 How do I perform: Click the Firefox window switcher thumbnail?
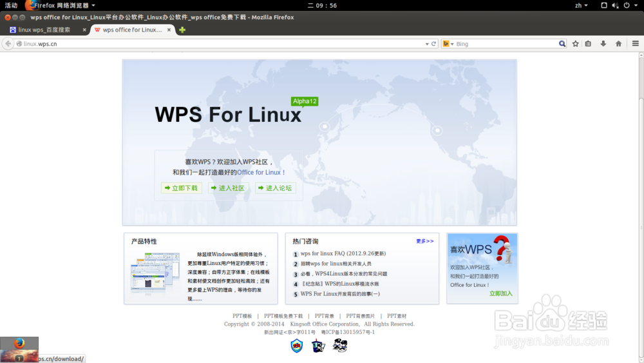pos(19,349)
